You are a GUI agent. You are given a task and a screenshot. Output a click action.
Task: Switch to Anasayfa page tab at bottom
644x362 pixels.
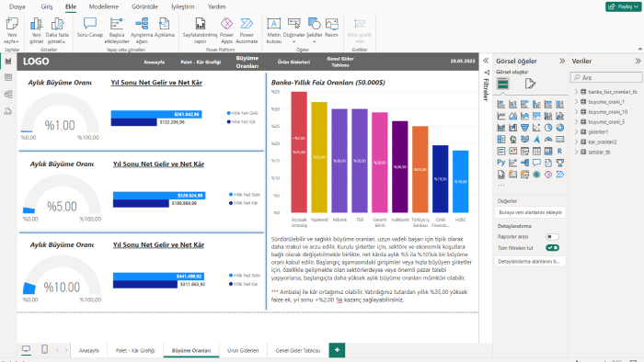88,351
